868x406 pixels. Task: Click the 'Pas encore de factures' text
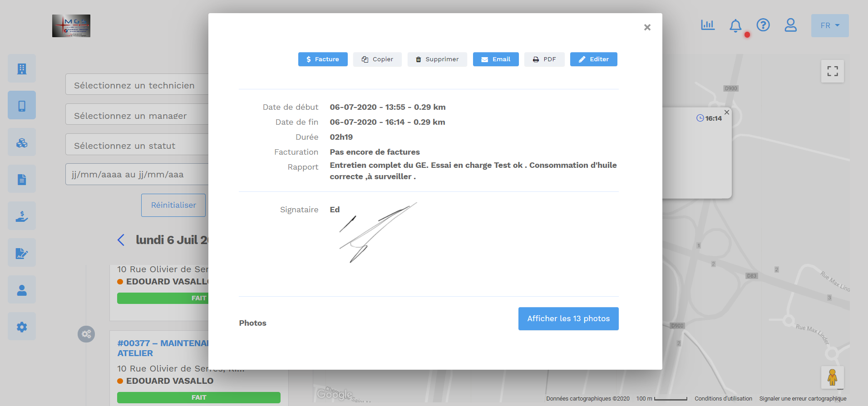click(375, 152)
